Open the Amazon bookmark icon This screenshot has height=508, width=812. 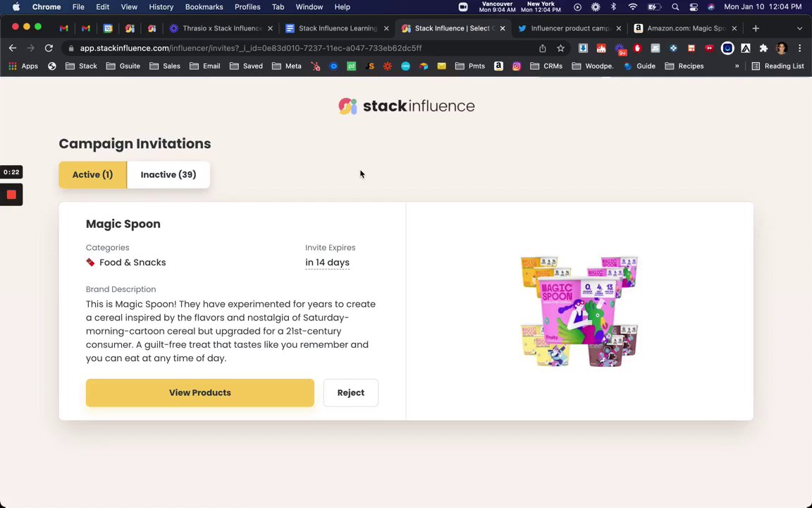498,66
